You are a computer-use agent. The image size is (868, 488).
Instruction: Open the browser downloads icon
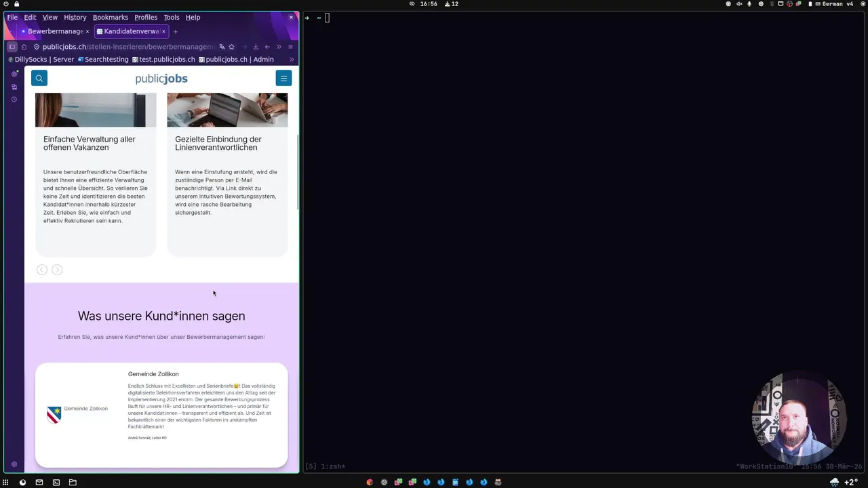point(256,47)
